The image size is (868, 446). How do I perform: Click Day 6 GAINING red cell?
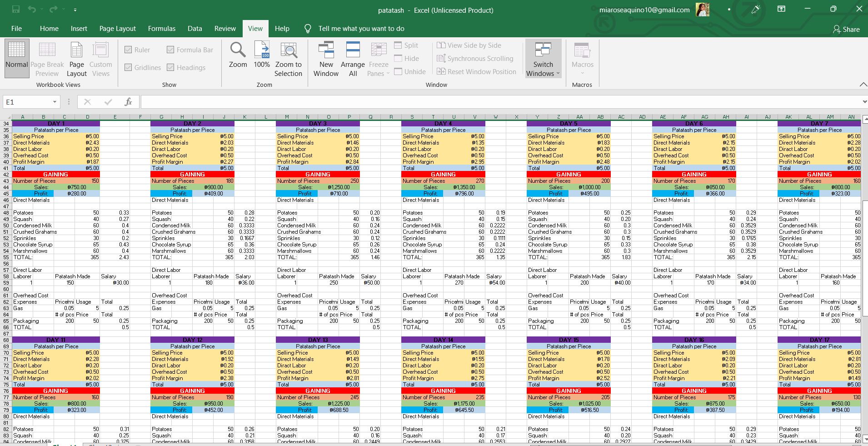point(694,175)
